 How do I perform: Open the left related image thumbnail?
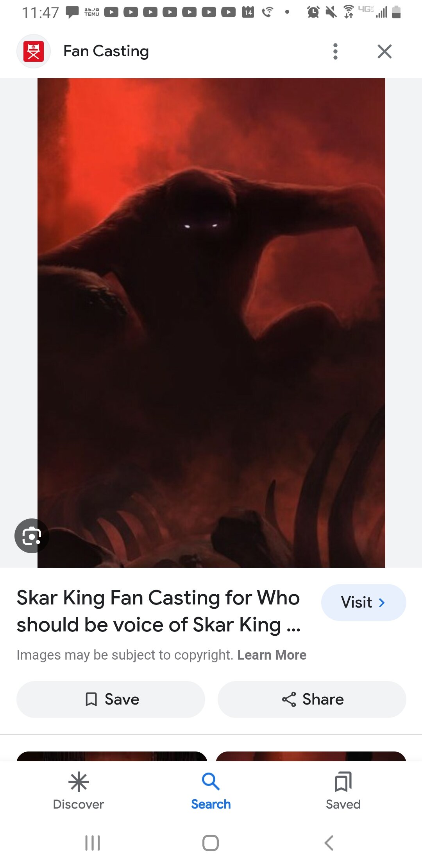[x=112, y=756]
